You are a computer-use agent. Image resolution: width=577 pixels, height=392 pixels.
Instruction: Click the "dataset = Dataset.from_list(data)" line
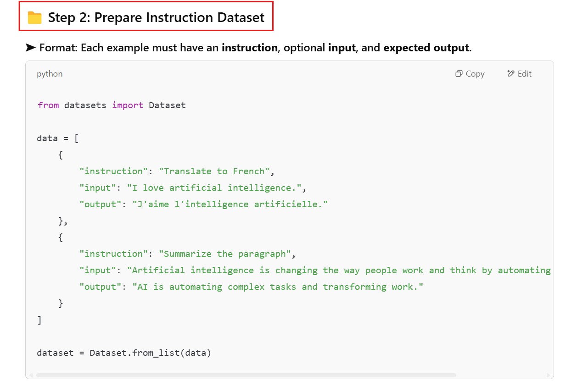tap(124, 353)
